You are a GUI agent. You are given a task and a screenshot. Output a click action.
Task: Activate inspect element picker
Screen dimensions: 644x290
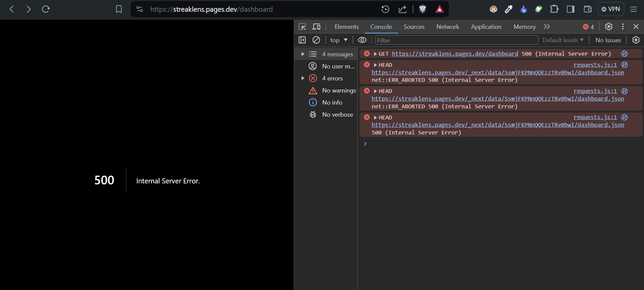(x=302, y=26)
